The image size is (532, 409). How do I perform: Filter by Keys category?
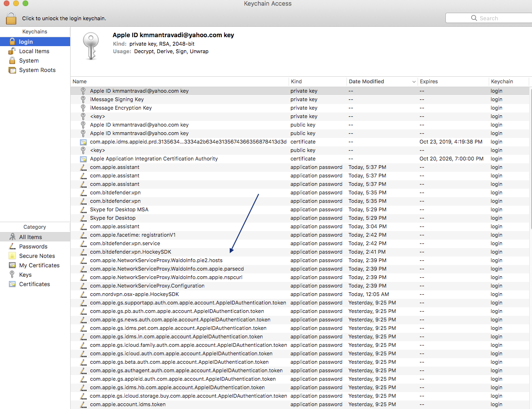(25, 275)
